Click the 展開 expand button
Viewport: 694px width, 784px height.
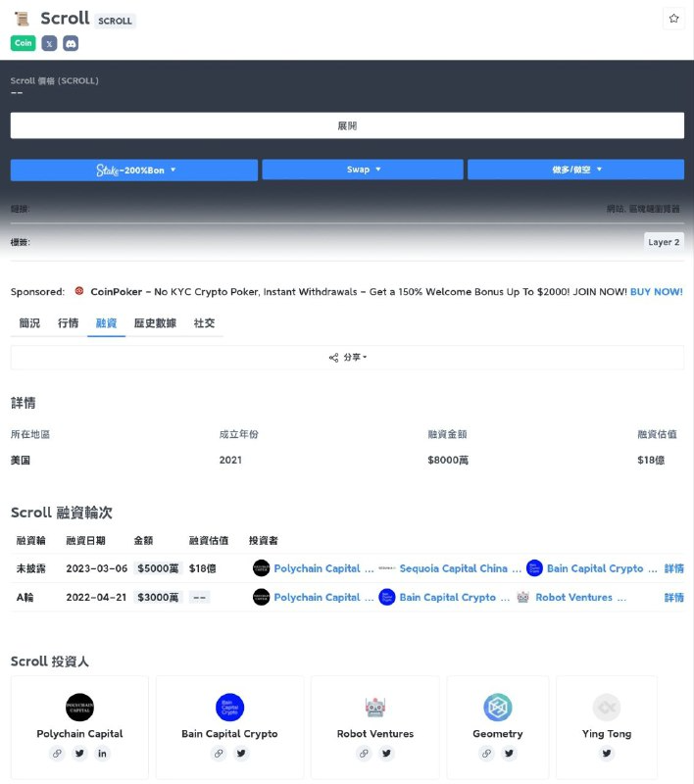click(347, 125)
